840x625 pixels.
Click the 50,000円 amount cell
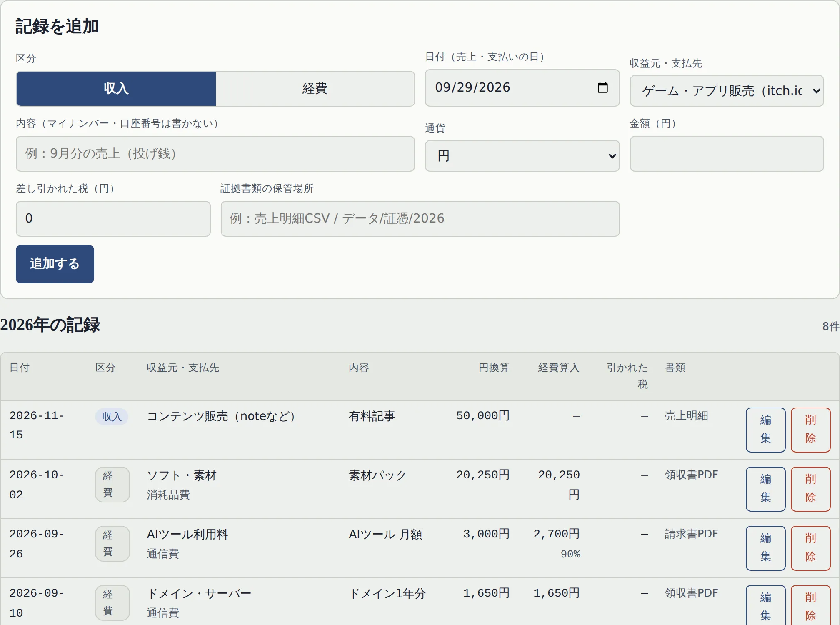483,415
